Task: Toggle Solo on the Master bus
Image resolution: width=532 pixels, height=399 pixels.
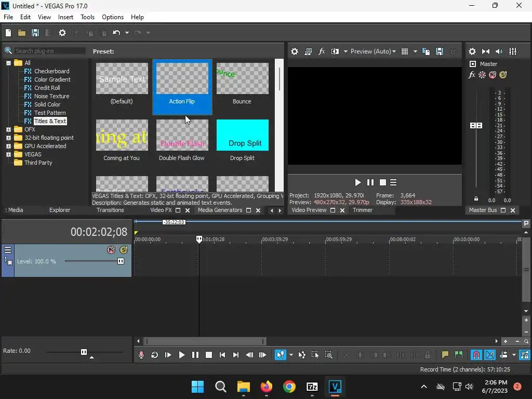Action: click(503, 75)
